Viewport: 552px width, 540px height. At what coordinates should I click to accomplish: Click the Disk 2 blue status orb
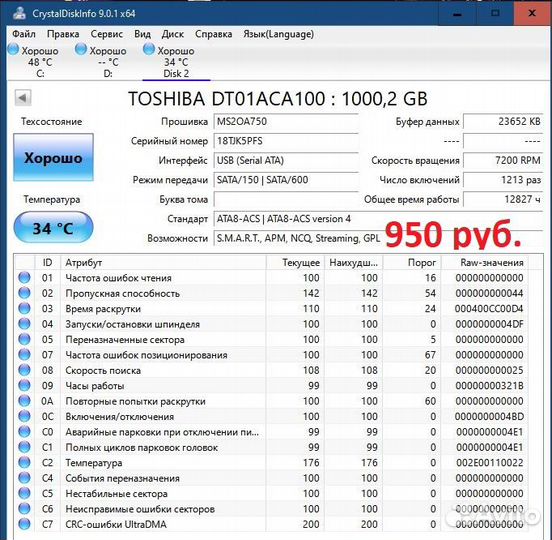149,49
